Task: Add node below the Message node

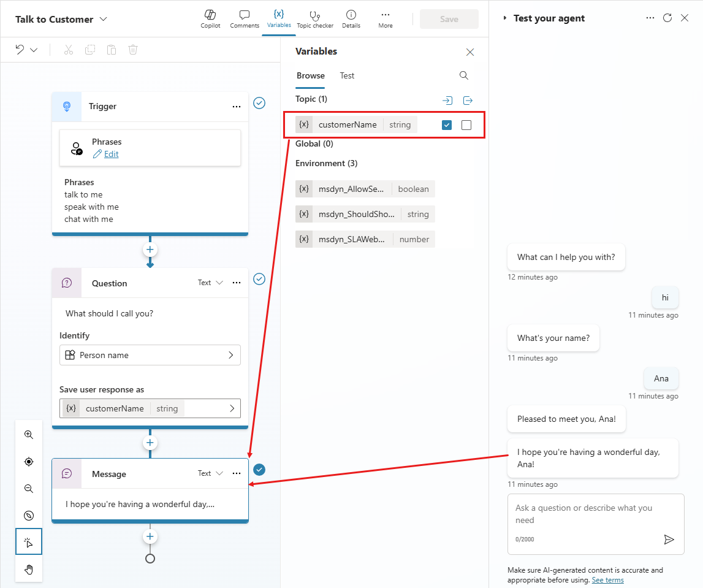Action: click(x=150, y=536)
